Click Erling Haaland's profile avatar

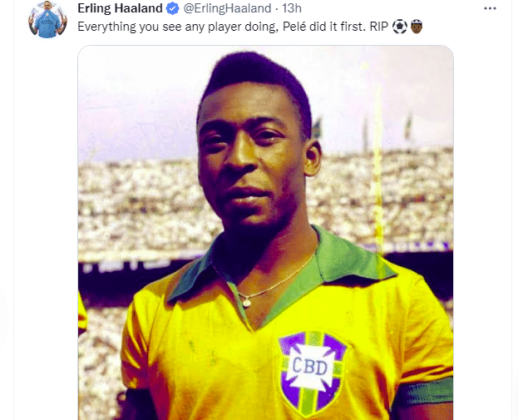coord(47,19)
